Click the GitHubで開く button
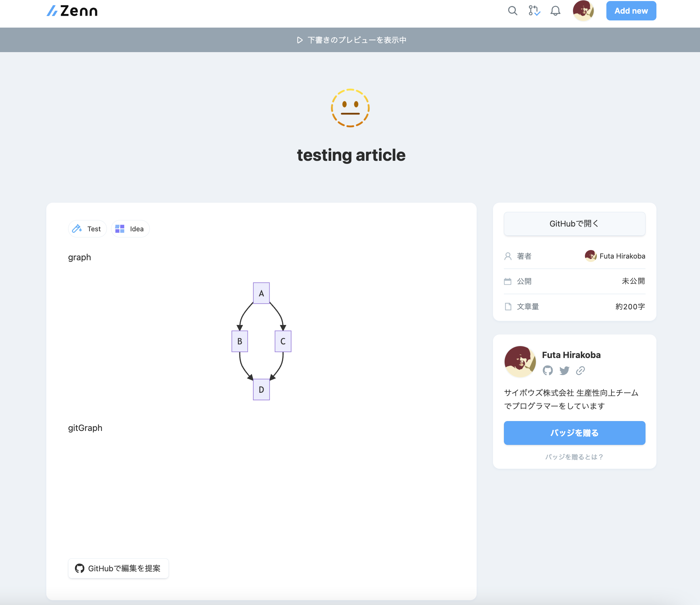The width and height of the screenshot is (700, 605). 574,224
